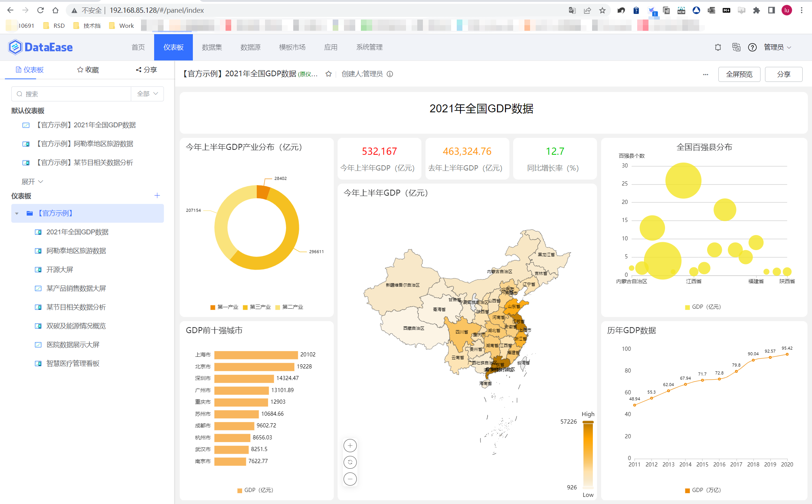Add a new dashboard with the plus icon
812x504 pixels.
[x=157, y=195]
